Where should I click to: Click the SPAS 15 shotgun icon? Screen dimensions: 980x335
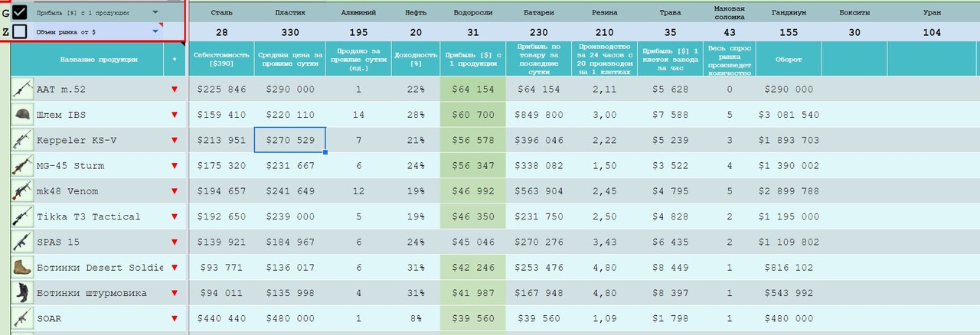[x=22, y=242]
